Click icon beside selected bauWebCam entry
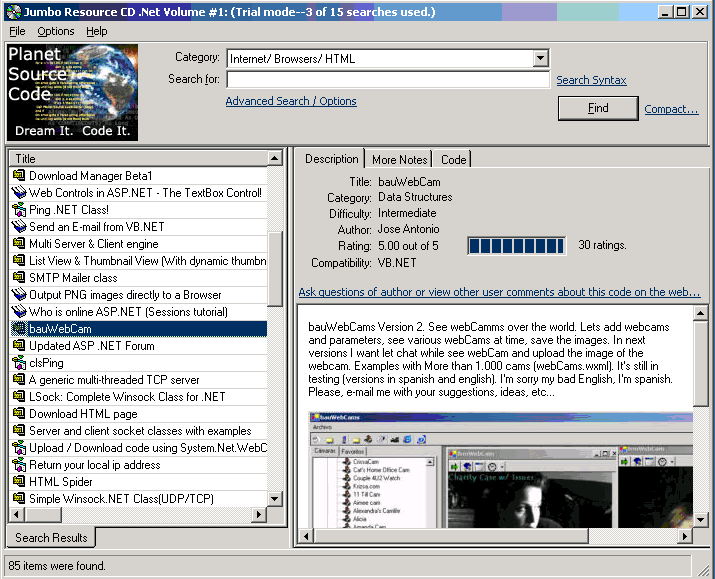Screen dimensions: 715x579 [19, 328]
